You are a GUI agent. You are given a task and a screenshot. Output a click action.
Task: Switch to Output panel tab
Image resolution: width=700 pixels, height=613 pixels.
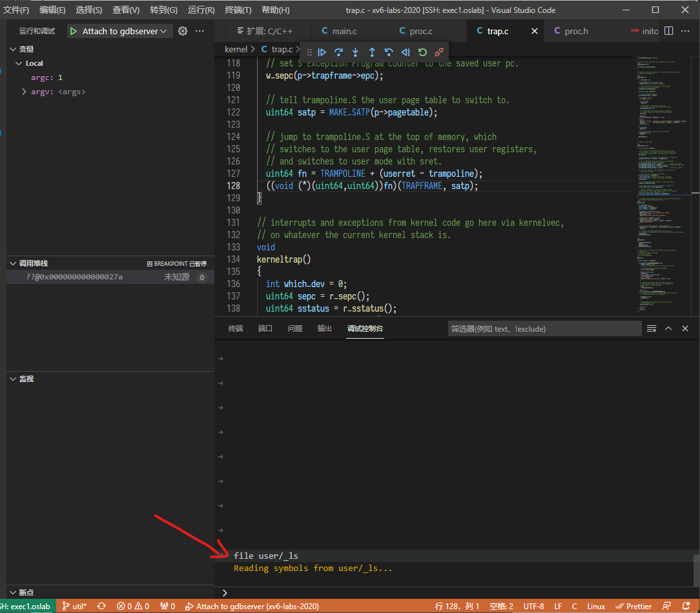pyautogui.click(x=325, y=329)
